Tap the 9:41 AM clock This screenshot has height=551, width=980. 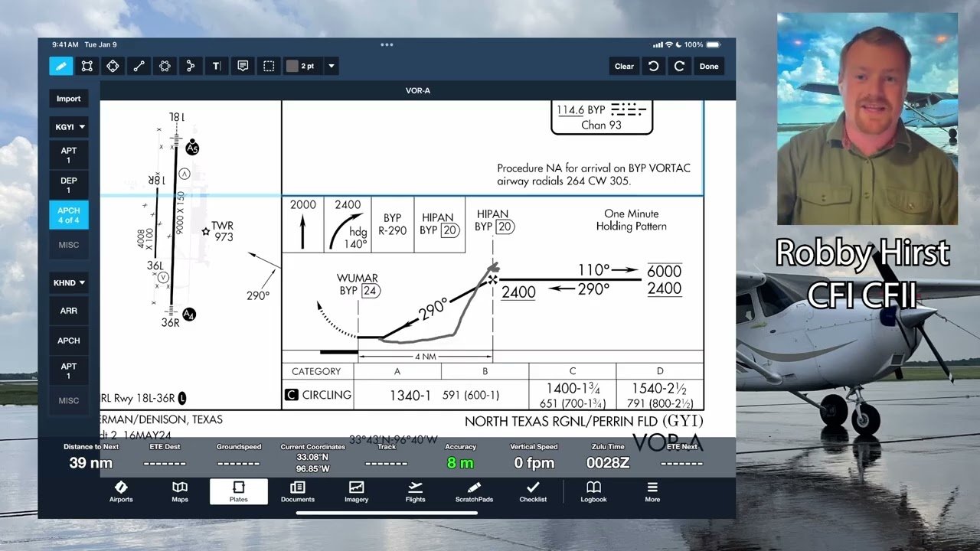tap(65, 44)
